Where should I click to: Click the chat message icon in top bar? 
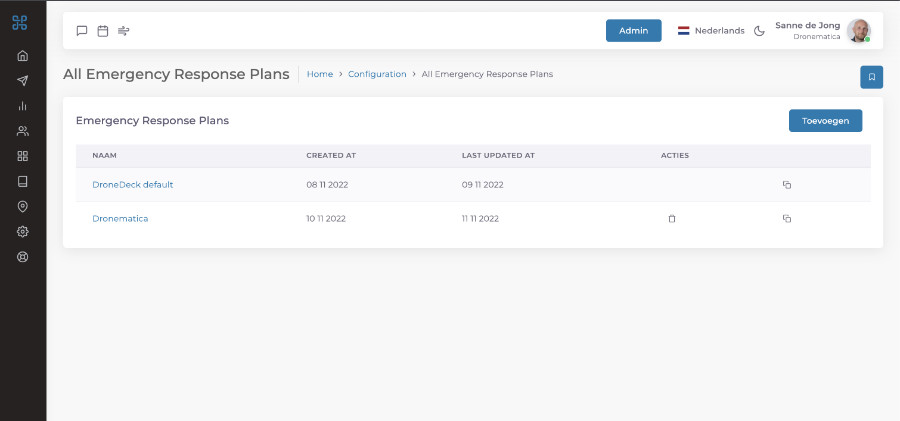pos(82,31)
